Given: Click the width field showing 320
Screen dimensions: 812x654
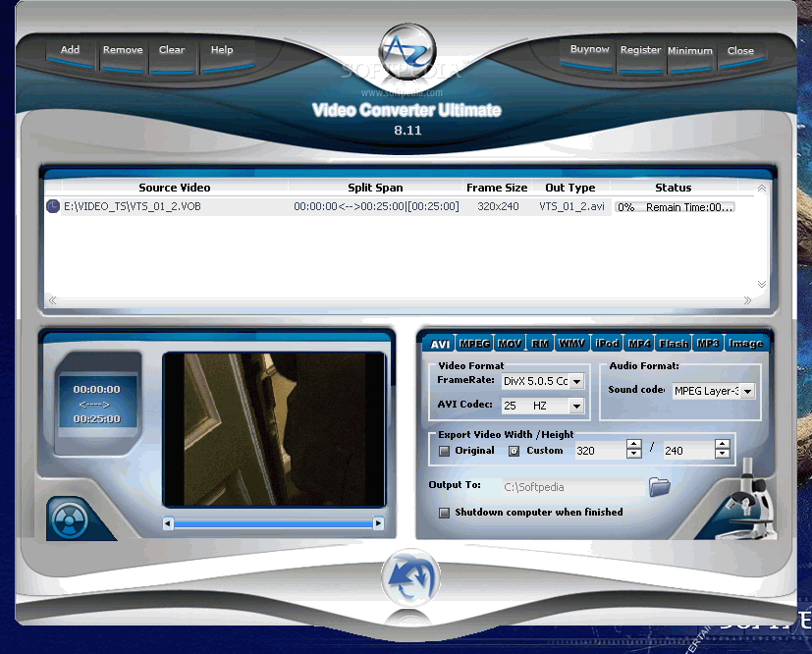Looking at the screenshot, I should pyautogui.click(x=600, y=451).
